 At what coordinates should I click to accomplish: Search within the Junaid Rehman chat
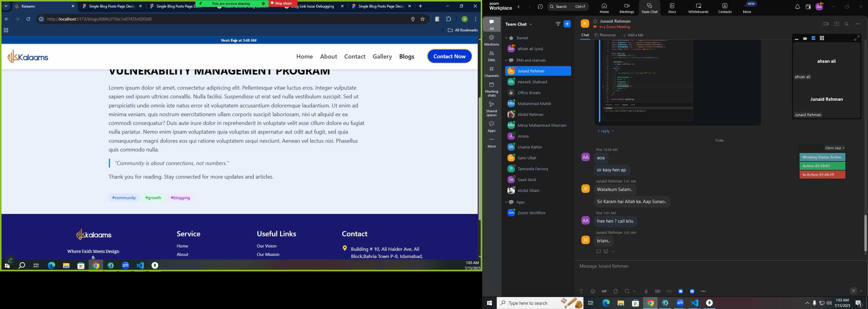(x=846, y=24)
